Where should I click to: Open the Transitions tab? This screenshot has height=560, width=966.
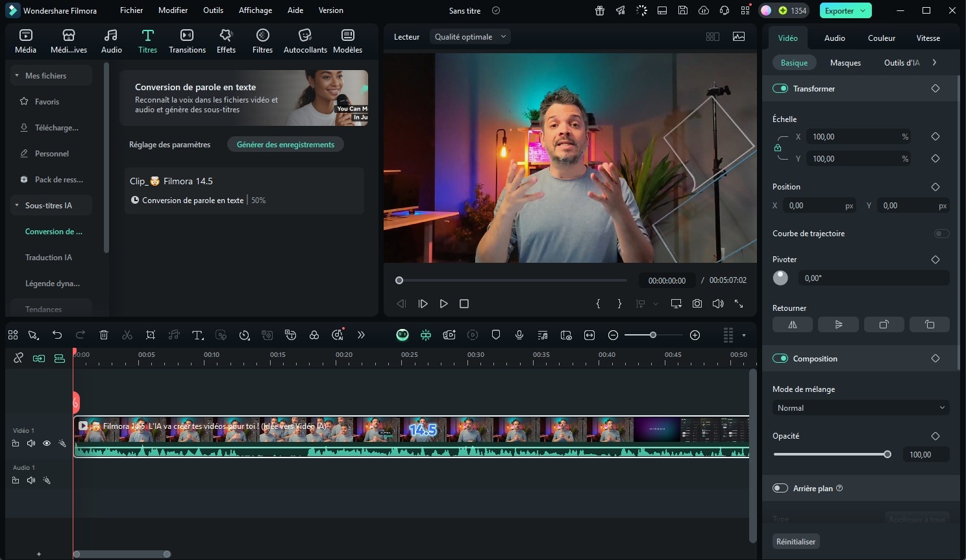pos(187,41)
